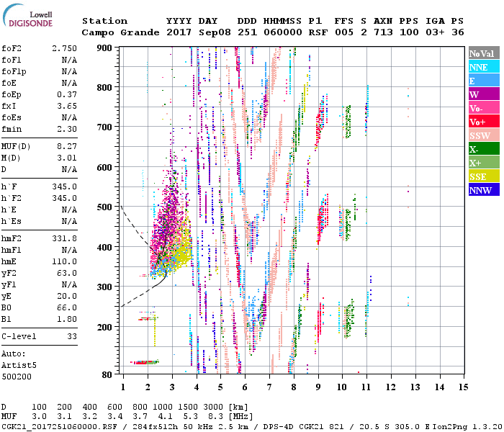Click the 8.3 MHz MUF table value
Viewport: 504px width, 432px height.
pyautogui.click(x=216, y=416)
